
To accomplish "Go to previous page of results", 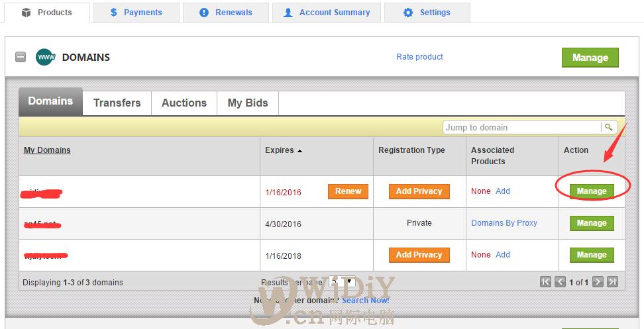I will [x=560, y=282].
